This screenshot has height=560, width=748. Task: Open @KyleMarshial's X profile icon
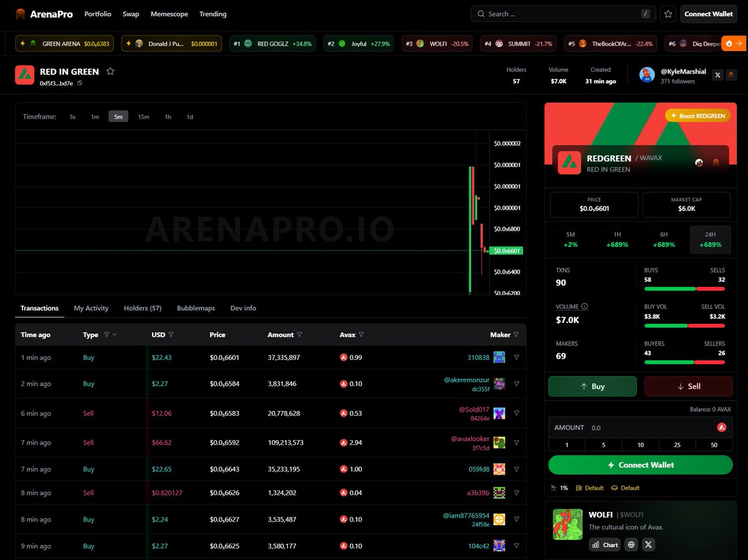718,75
